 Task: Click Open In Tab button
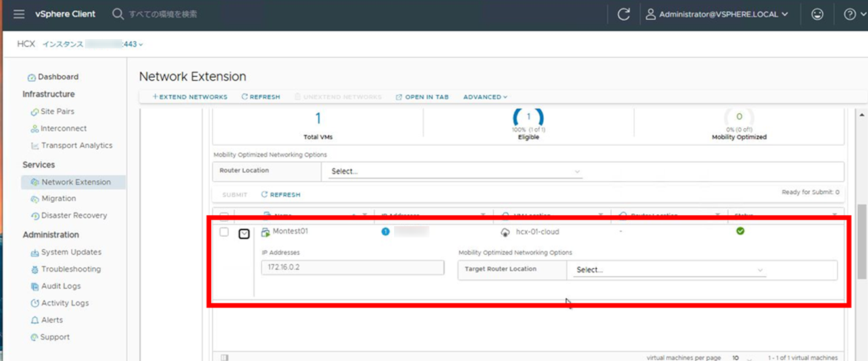click(422, 97)
